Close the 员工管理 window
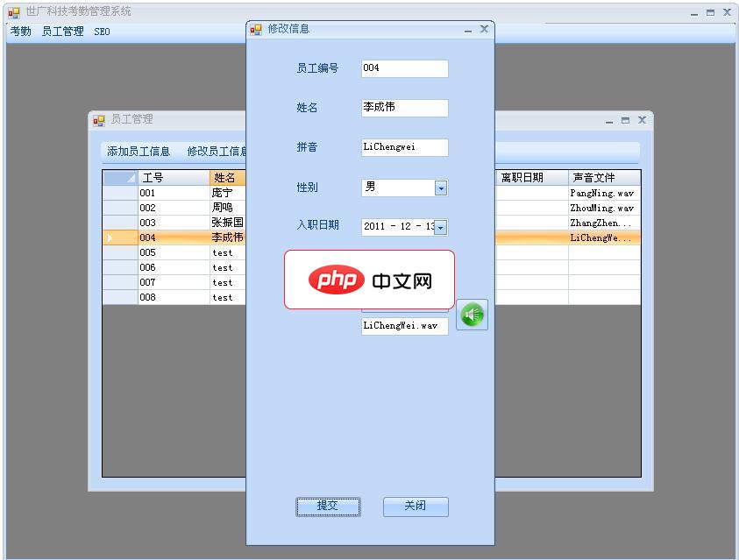739x560 pixels. pyautogui.click(x=642, y=120)
